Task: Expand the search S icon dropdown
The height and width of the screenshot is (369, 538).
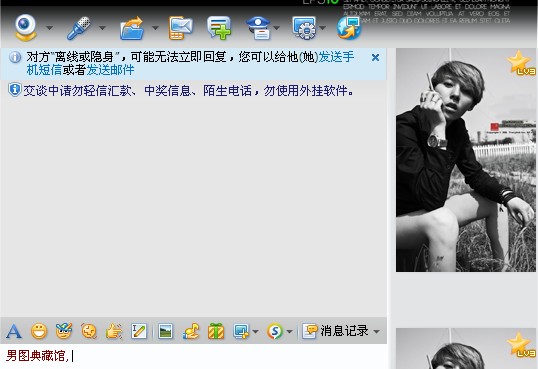Action: click(x=289, y=331)
